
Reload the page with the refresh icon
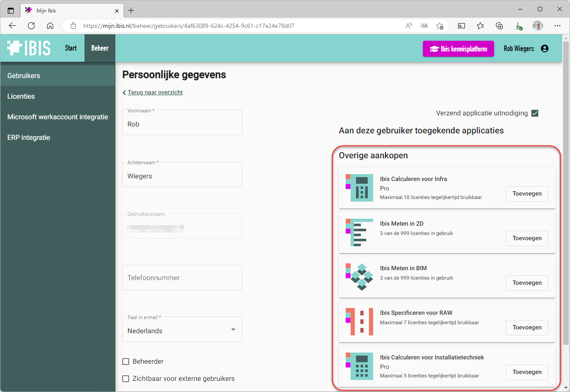pyautogui.click(x=31, y=26)
